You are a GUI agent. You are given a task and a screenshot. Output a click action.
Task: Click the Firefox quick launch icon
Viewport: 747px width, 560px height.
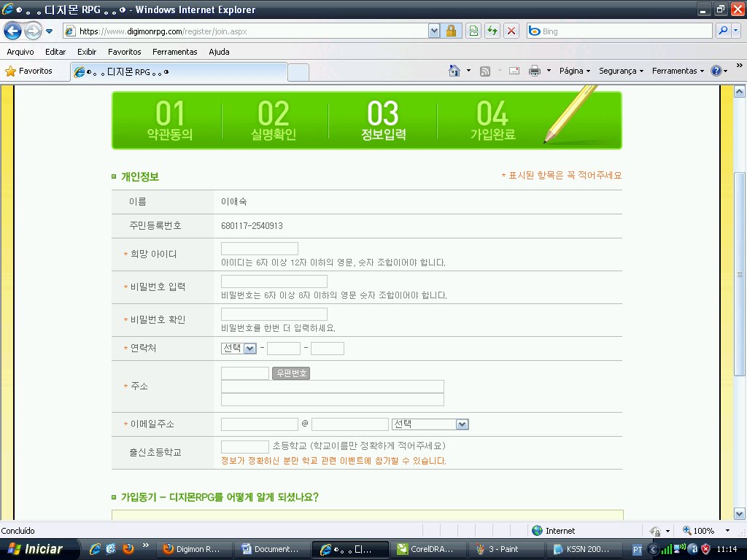click(x=128, y=549)
